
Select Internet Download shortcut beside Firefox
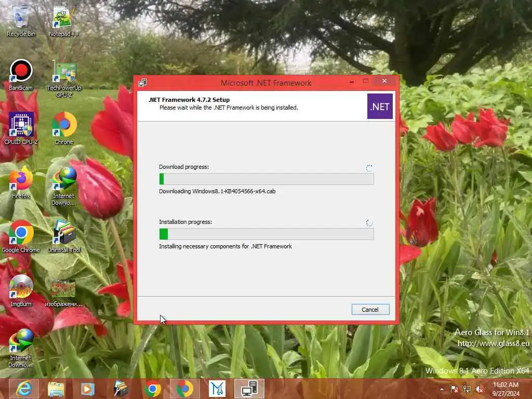point(64,186)
